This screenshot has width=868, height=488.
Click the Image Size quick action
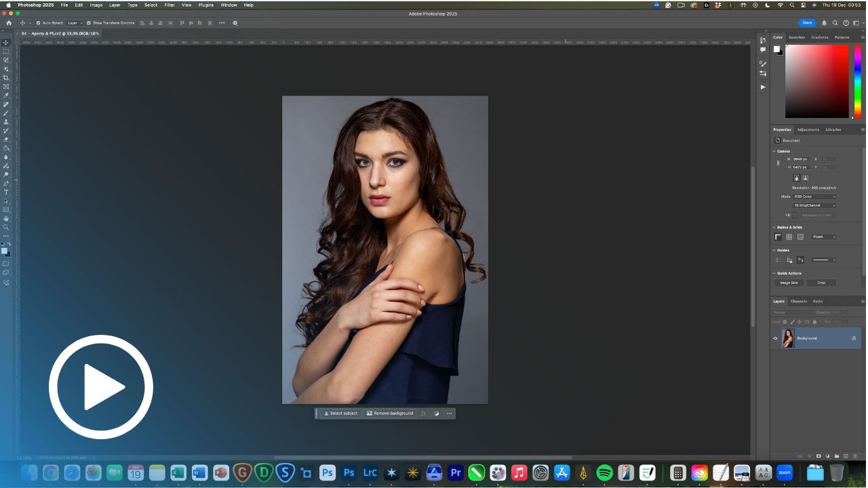[x=789, y=283]
